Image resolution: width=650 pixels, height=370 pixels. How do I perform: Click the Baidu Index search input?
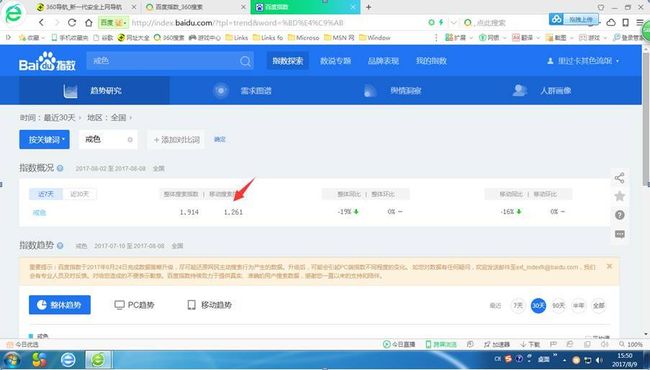tap(162, 61)
